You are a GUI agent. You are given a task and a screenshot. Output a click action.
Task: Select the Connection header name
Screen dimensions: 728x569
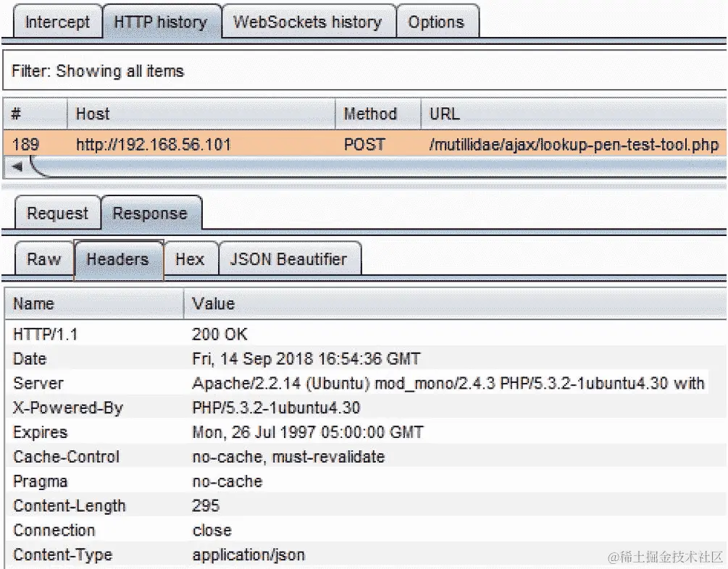point(54,531)
